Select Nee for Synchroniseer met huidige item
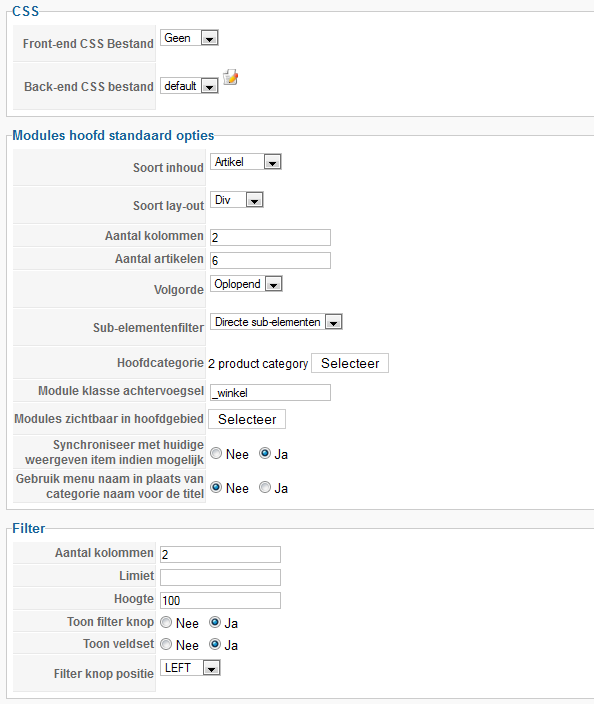594x704 pixels. pos(216,453)
